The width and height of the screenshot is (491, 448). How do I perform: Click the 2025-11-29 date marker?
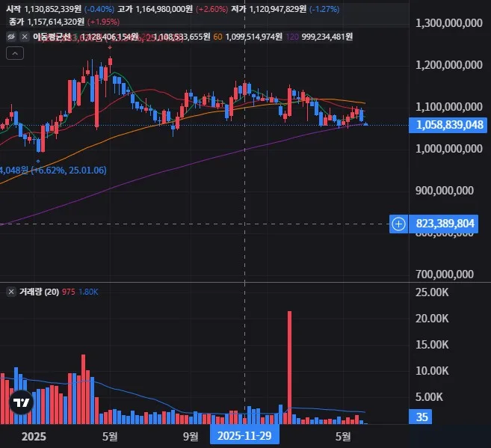tap(244, 435)
